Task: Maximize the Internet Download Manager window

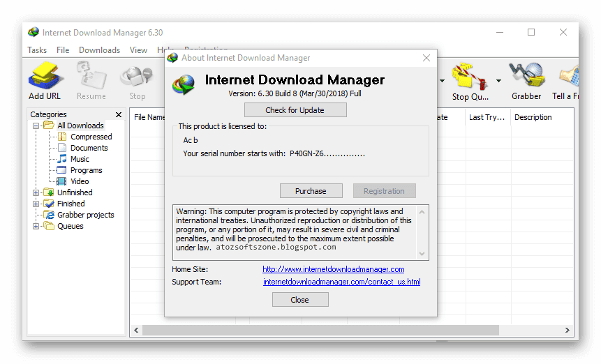Action: coord(531,32)
